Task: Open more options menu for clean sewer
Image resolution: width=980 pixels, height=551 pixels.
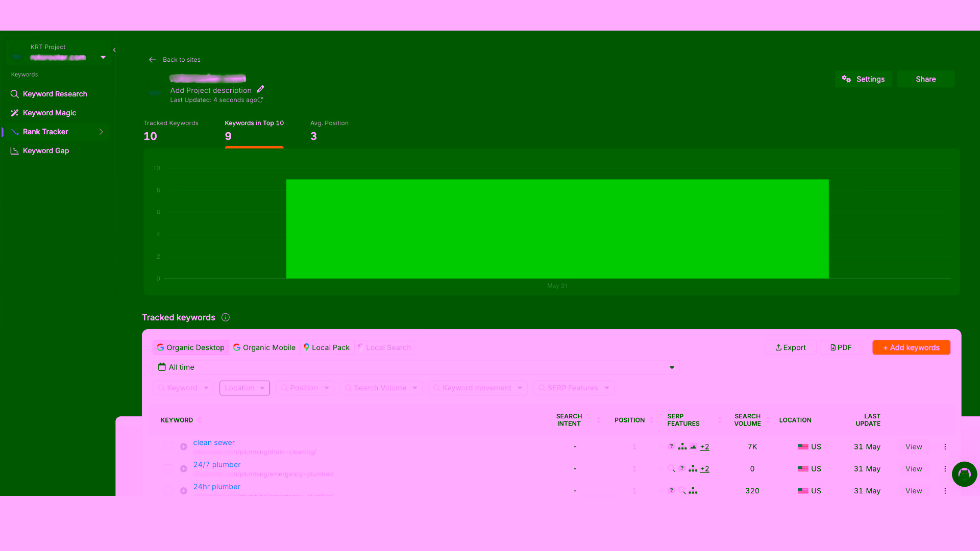Action: click(945, 446)
